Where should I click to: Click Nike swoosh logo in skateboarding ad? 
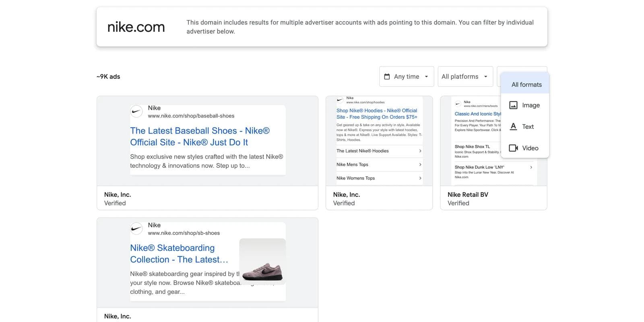[x=136, y=229]
